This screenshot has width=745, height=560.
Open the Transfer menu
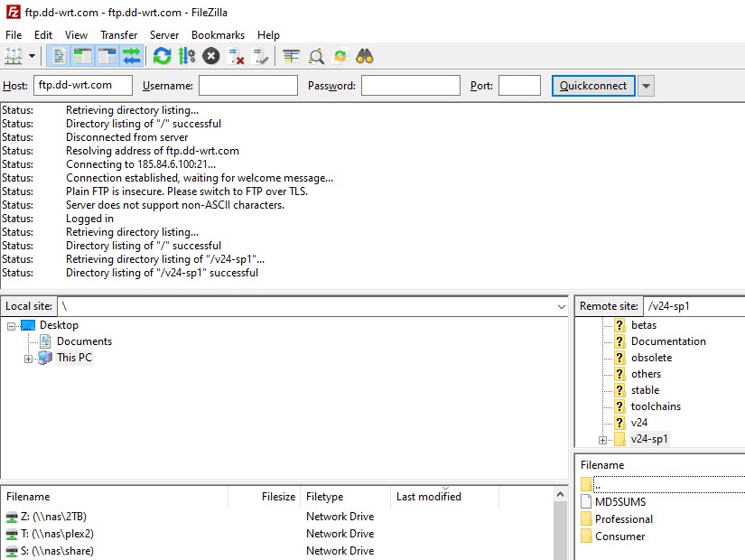point(119,35)
